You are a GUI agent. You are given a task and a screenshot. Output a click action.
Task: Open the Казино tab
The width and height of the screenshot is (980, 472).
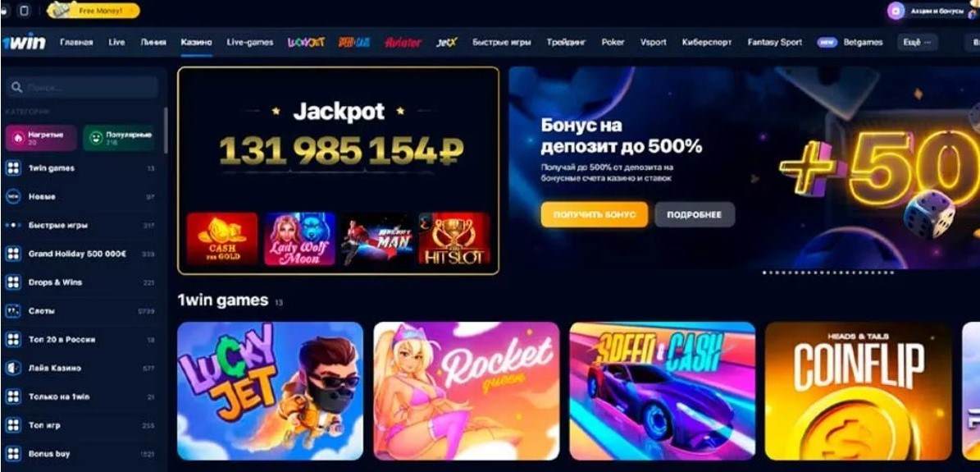coord(196,43)
